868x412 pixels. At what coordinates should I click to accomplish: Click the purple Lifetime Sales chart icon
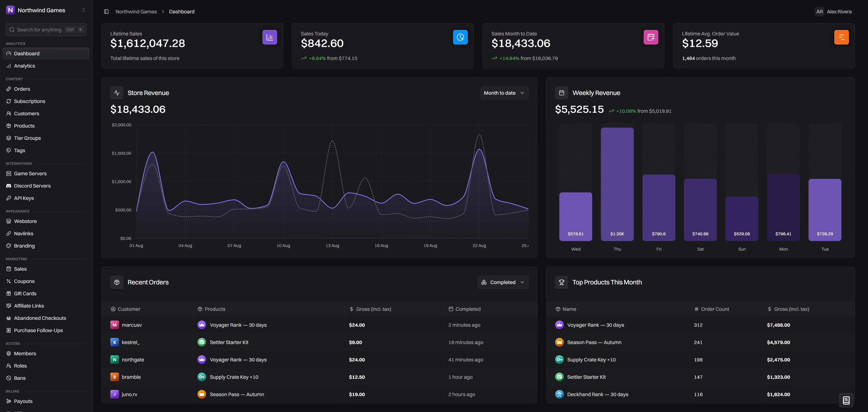pos(270,37)
